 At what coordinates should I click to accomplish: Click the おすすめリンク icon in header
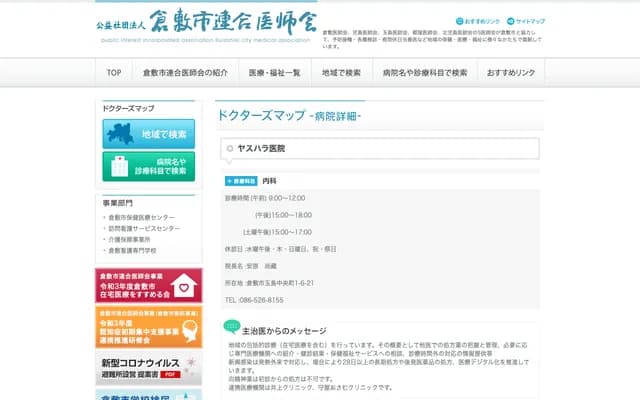point(460,21)
